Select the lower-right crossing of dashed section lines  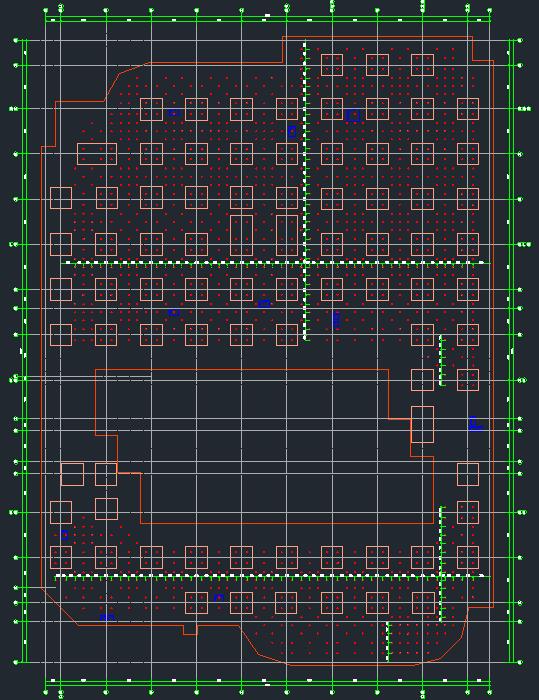(441, 576)
